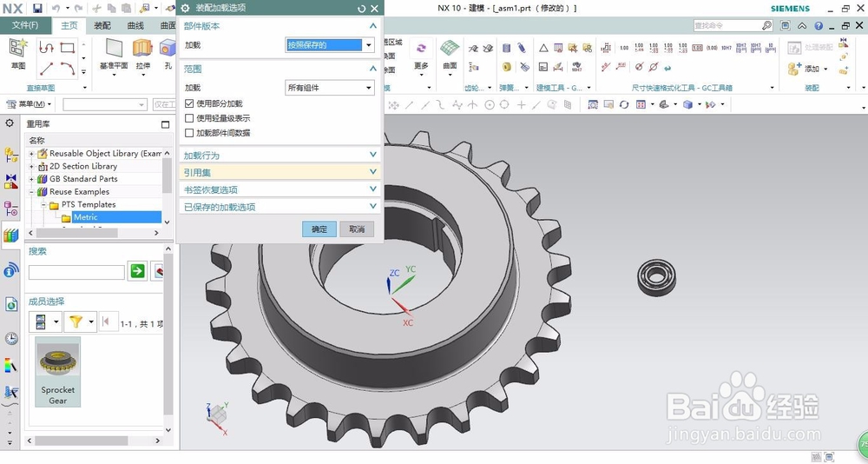Screen dimensions: 868x464
Task: Open the 文件(F) menu
Action: click(x=25, y=25)
